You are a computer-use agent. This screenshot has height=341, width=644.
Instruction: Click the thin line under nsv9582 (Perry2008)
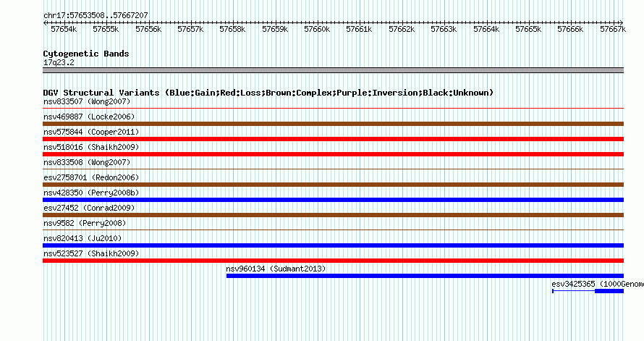333,230
